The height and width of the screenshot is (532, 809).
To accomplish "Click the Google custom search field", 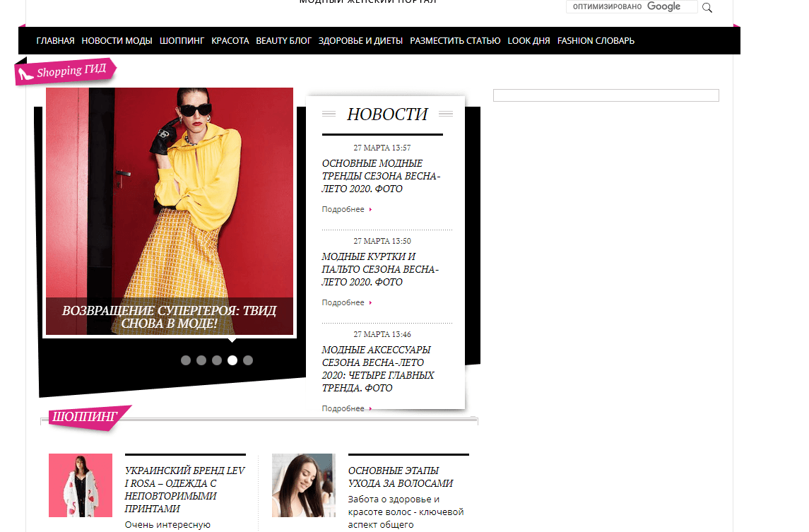I will [632, 6].
